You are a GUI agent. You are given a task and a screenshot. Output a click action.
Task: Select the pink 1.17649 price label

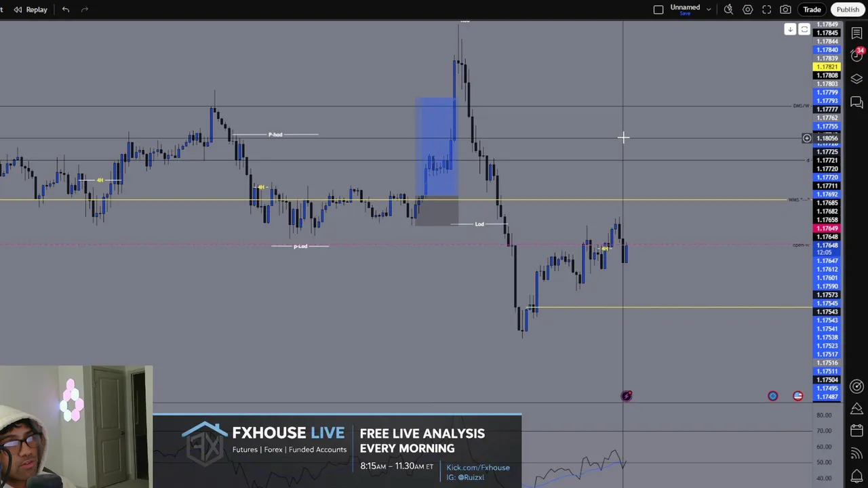tap(827, 228)
